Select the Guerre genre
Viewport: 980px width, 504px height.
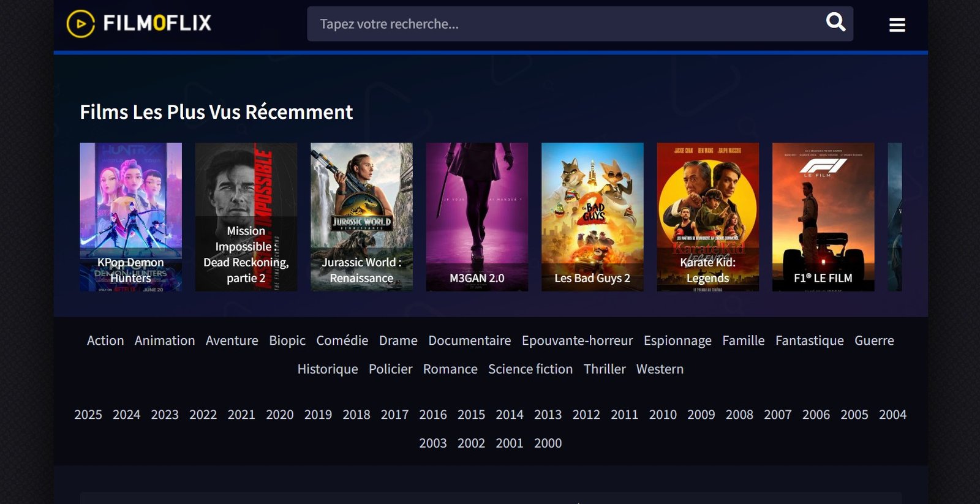875,340
